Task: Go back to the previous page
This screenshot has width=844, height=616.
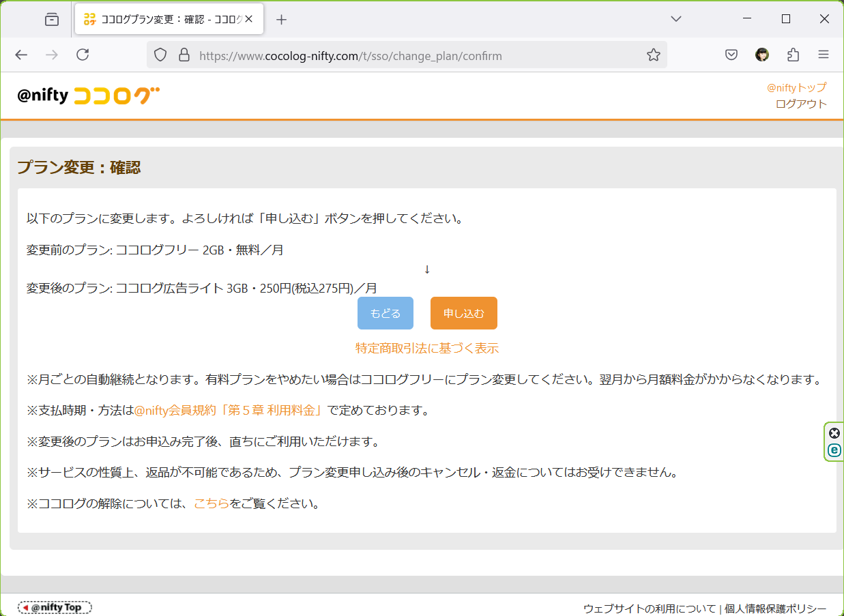Action: [21, 55]
